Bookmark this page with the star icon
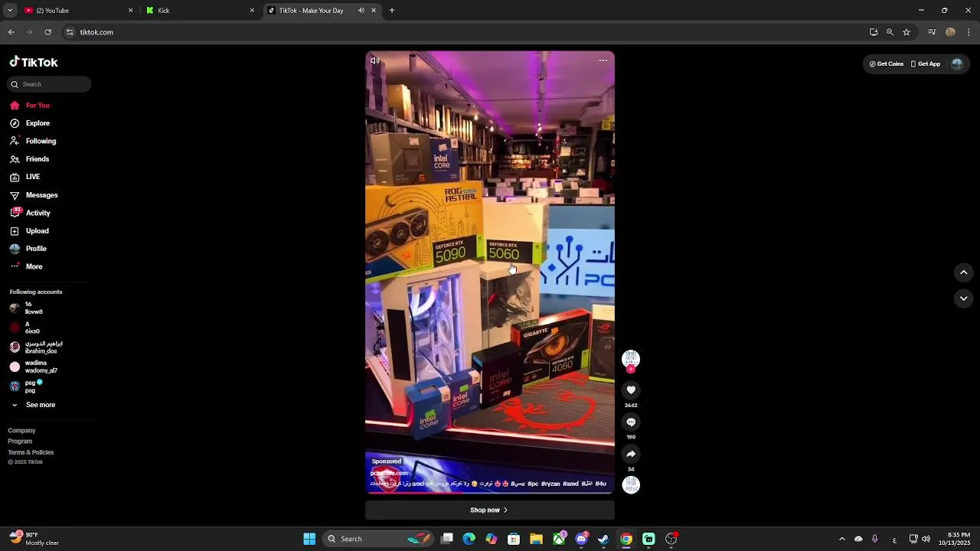Screen dimensions: 980x551 coord(906,32)
